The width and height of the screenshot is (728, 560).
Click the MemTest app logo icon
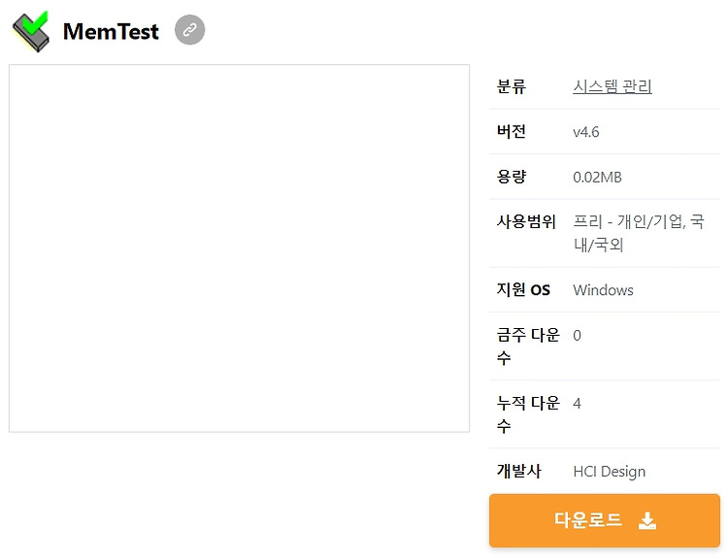tap(31, 31)
